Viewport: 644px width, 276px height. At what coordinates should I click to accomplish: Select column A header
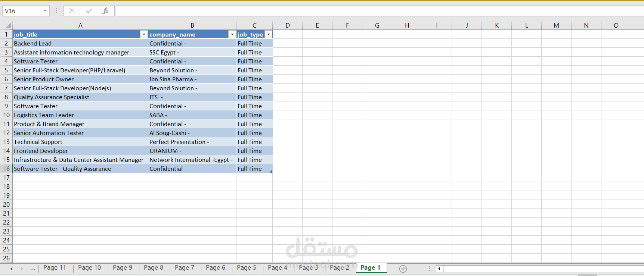(80, 25)
